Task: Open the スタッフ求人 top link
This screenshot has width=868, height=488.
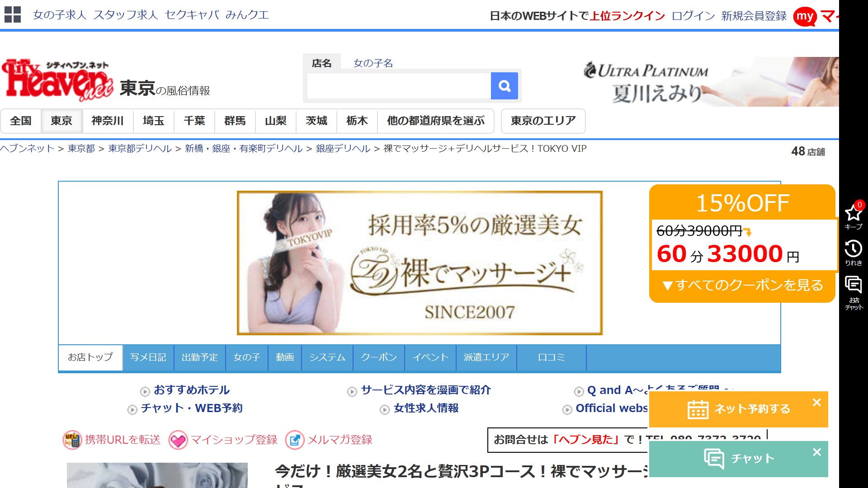Action: 126,15
